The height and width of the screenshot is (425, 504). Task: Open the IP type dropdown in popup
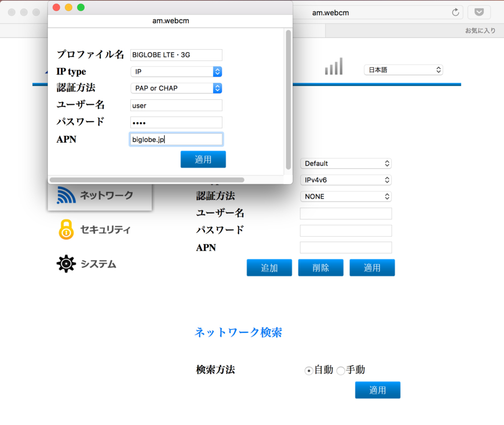pyautogui.click(x=176, y=72)
